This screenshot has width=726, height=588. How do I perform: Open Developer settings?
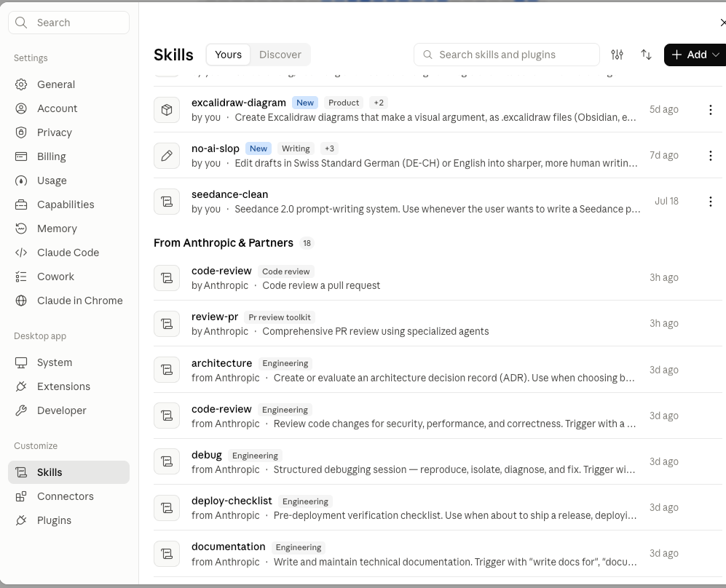tap(68, 410)
